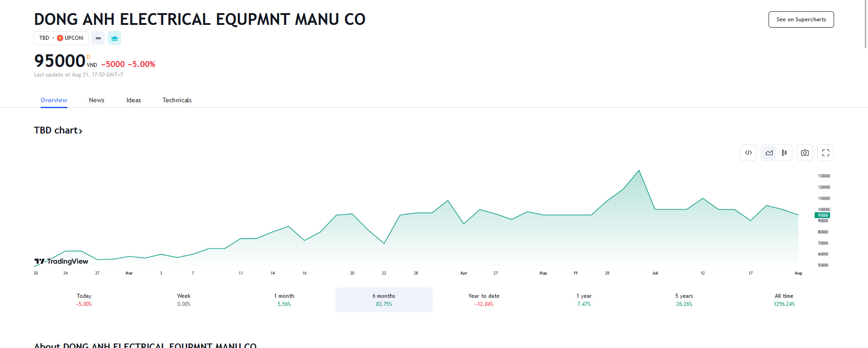Click the gray market status dash icon
The height and width of the screenshot is (348, 868).
tap(98, 38)
